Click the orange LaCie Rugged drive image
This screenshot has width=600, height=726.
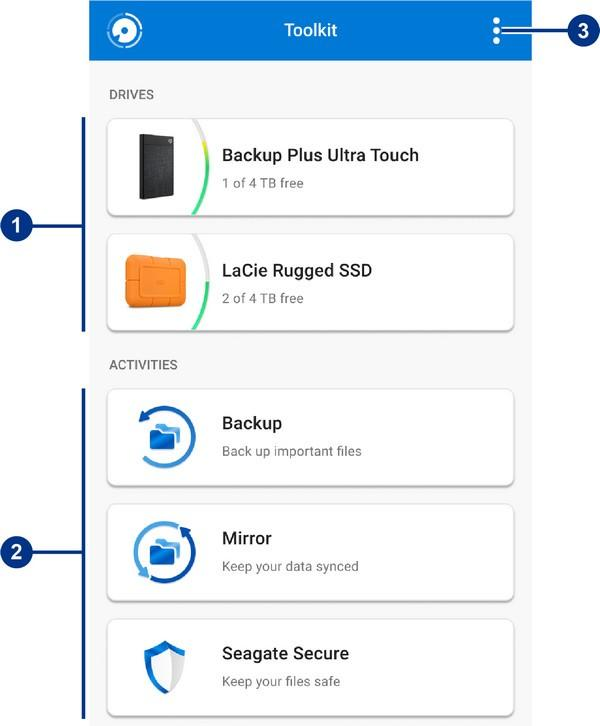tap(155, 280)
